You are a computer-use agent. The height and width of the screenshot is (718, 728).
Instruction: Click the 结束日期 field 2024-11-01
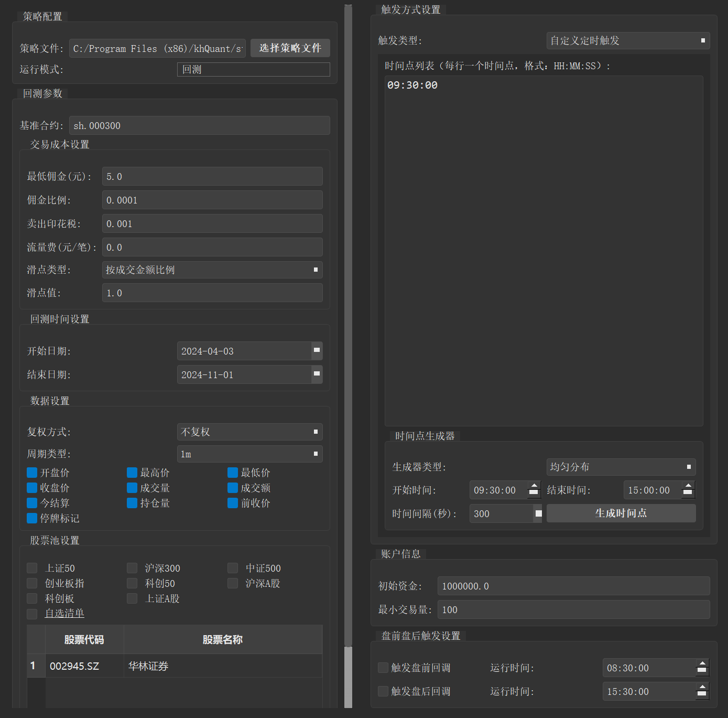tap(244, 375)
